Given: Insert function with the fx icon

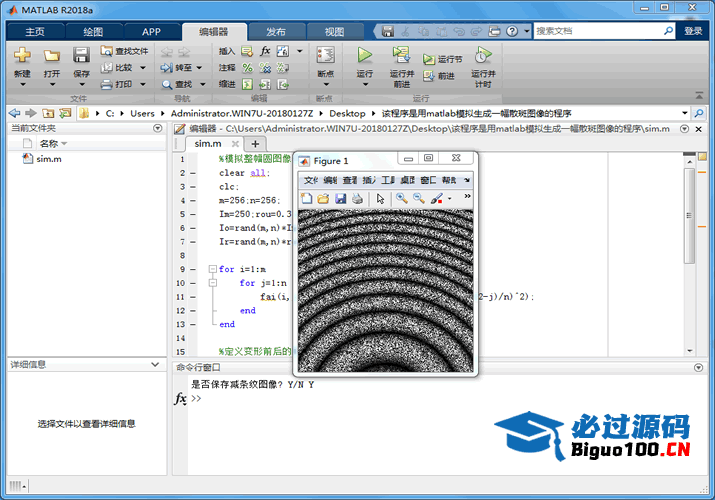Looking at the screenshot, I should click(265, 51).
